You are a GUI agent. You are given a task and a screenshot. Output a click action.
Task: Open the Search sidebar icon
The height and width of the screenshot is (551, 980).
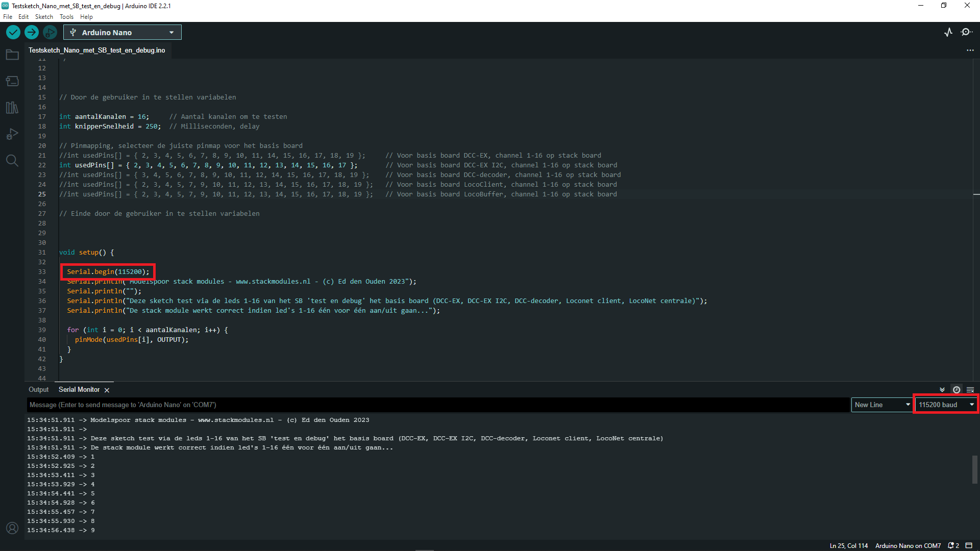(x=12, y=161)
